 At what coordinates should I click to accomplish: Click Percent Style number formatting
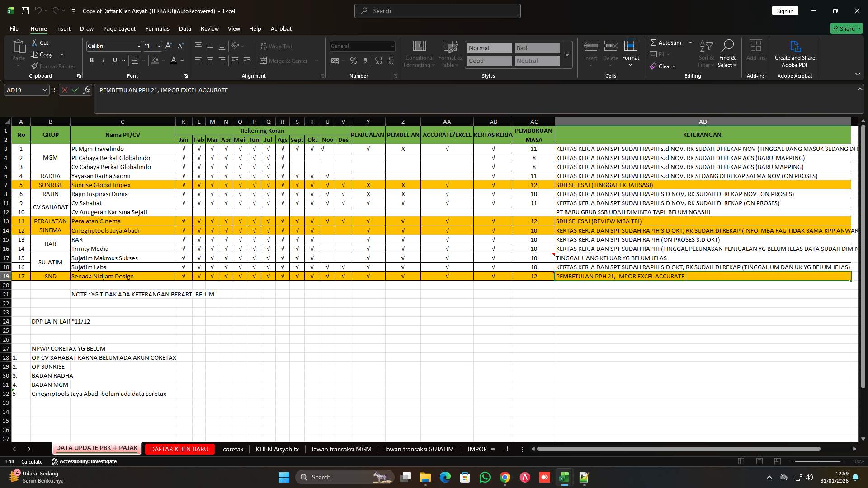click(x=354, y=61)
